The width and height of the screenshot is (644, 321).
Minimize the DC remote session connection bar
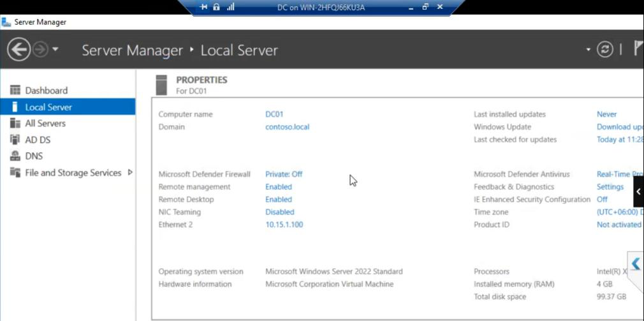click(x=412, y=8)
